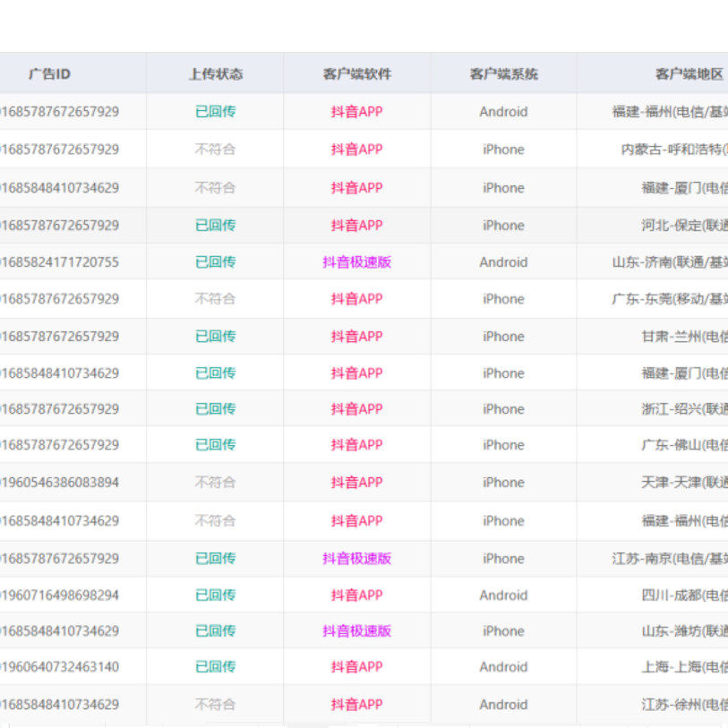This screenshot has height=728, width=728.
Task: Click the 广告ID column header
Action: click(x=49, y=74)
